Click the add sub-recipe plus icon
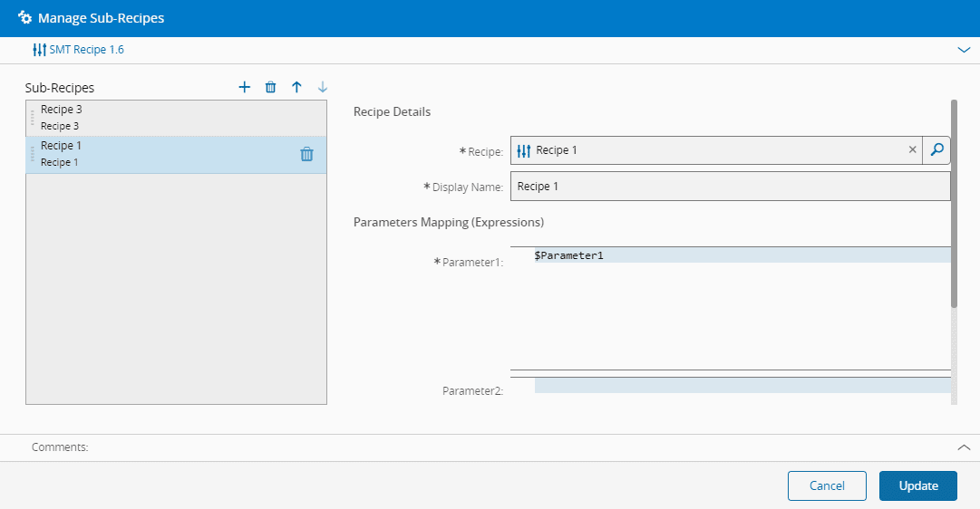 tap(244, 87)
